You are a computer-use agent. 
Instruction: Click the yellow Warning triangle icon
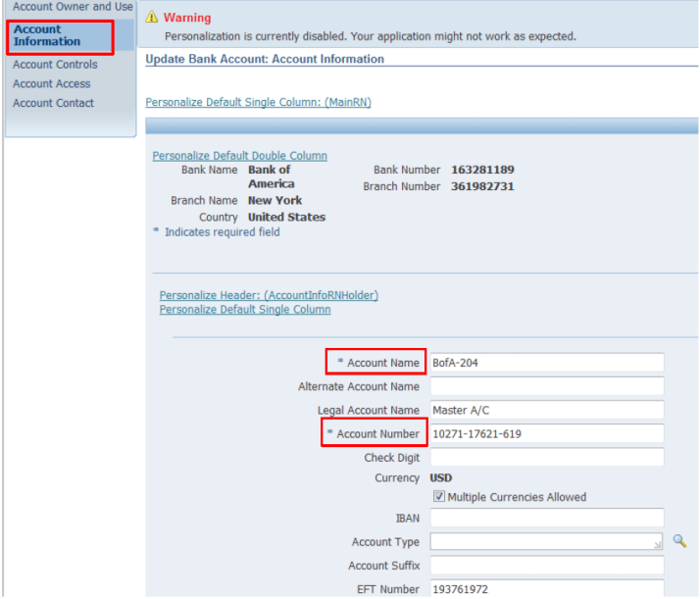[152, 18]
